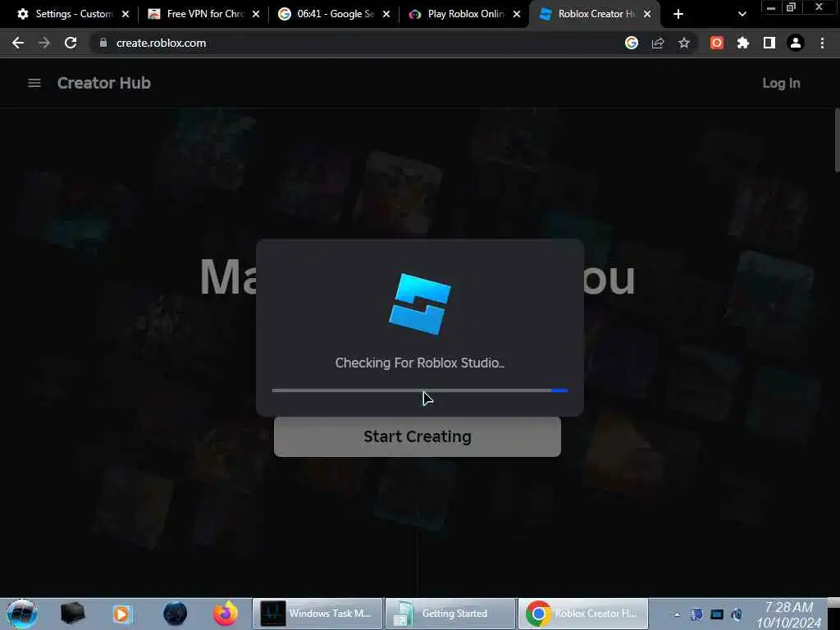Toggle the browser side panel
The image size is (840, 630).
click(x=769, y=43)
